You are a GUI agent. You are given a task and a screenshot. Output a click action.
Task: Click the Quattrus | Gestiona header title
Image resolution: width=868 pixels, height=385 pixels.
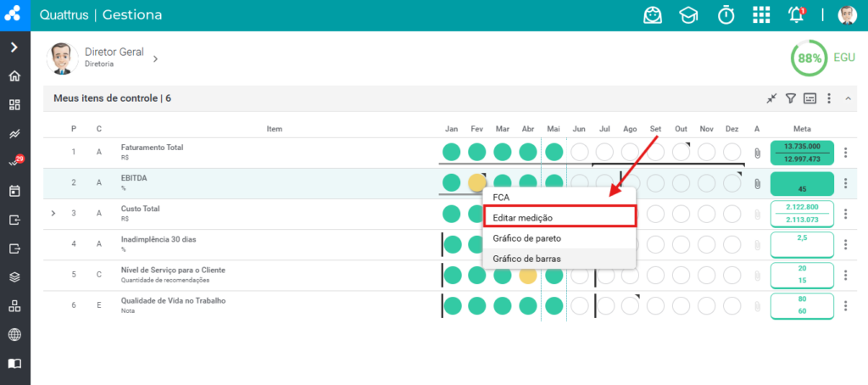[x=101, y=15]
